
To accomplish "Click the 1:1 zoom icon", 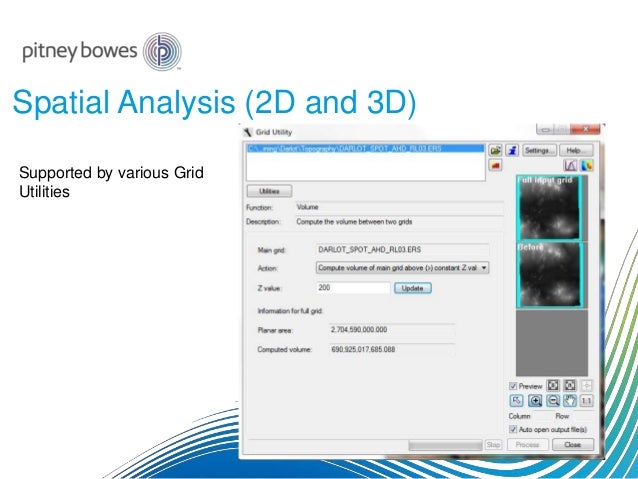I will coord(586,400).
